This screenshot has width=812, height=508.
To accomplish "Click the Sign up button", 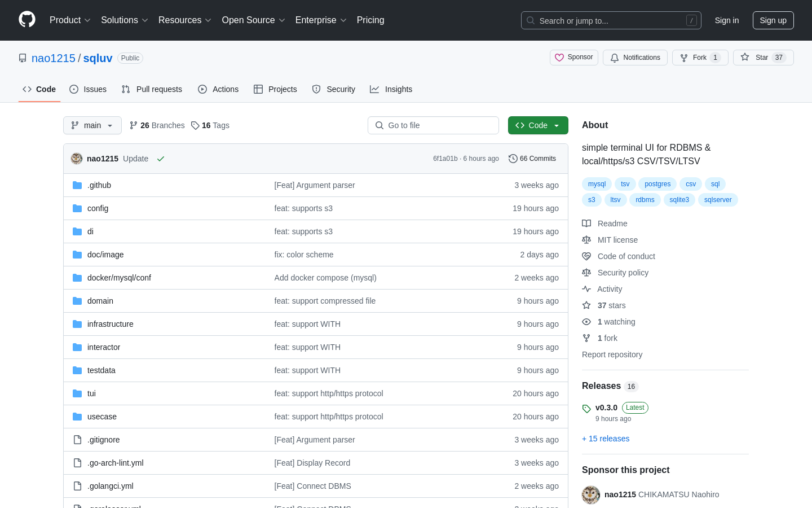I will pyautogui.click(x=773, y=20).
